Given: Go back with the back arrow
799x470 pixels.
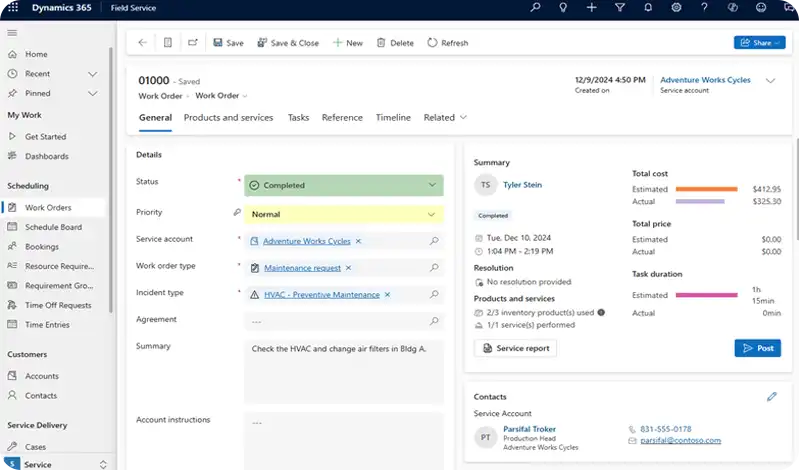Looking at the screenshot, I should coord(143,43).
